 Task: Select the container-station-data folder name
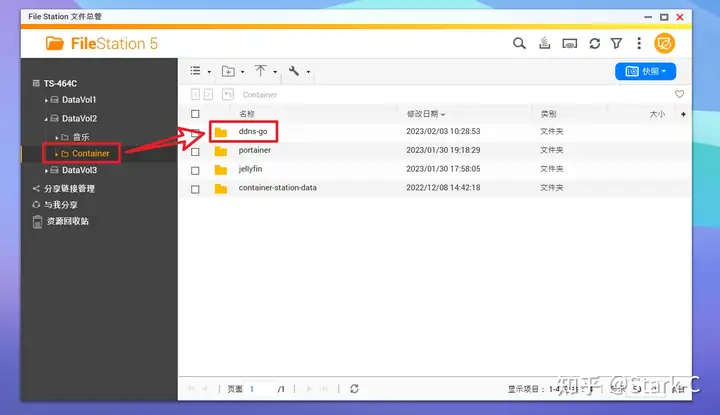277,188
